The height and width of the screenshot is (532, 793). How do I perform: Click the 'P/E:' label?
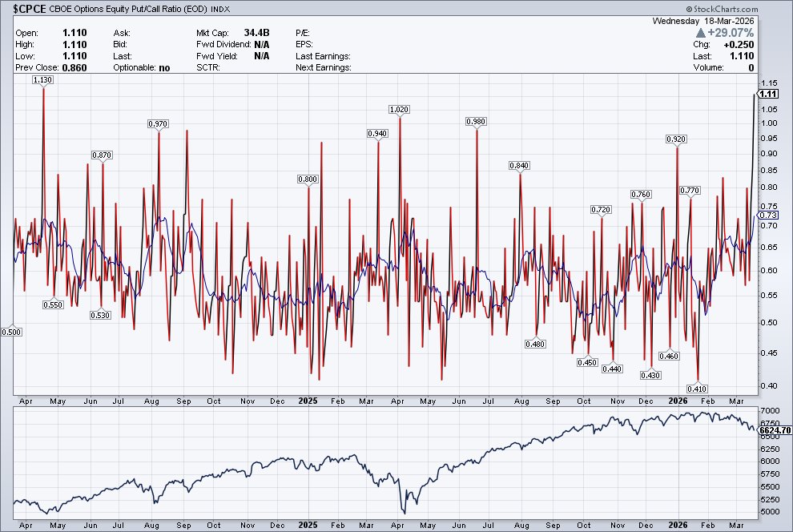(303, 33)
